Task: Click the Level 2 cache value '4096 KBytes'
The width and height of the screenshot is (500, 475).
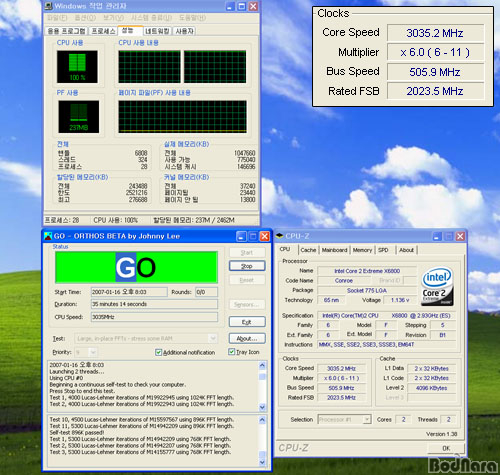Action: coord(431,388)
